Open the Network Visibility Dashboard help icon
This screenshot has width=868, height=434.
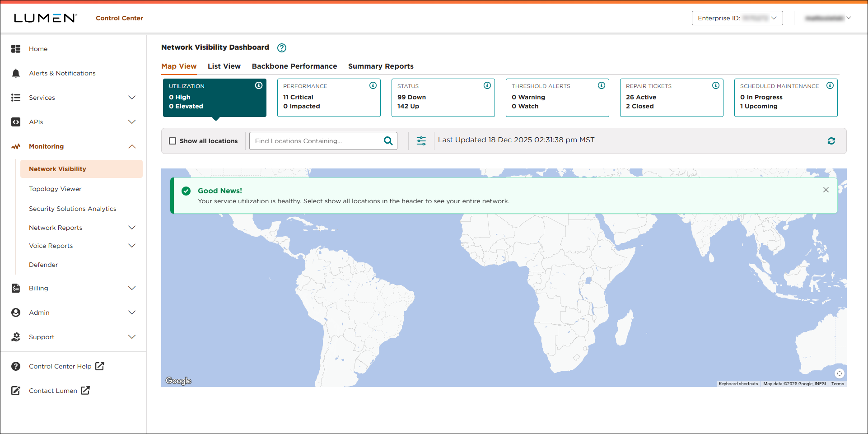click(281, 47)
